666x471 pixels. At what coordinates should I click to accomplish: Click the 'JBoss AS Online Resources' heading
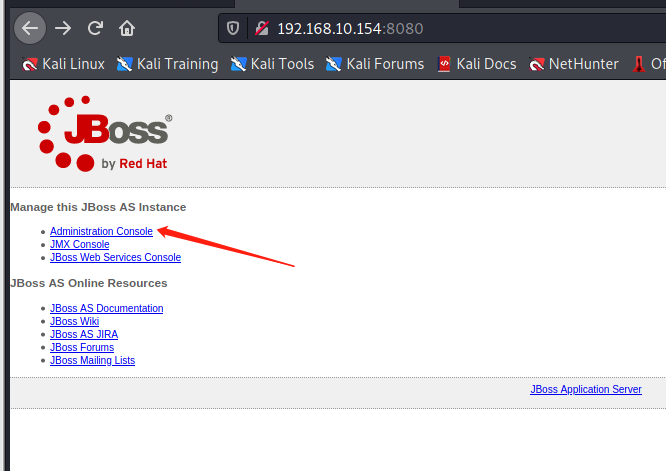(x=89, y=283)
